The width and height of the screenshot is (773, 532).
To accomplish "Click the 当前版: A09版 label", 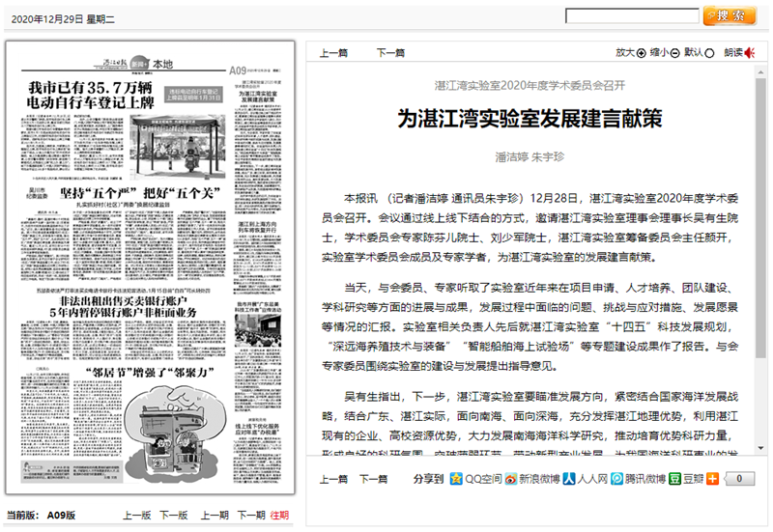I will (41, 516).
